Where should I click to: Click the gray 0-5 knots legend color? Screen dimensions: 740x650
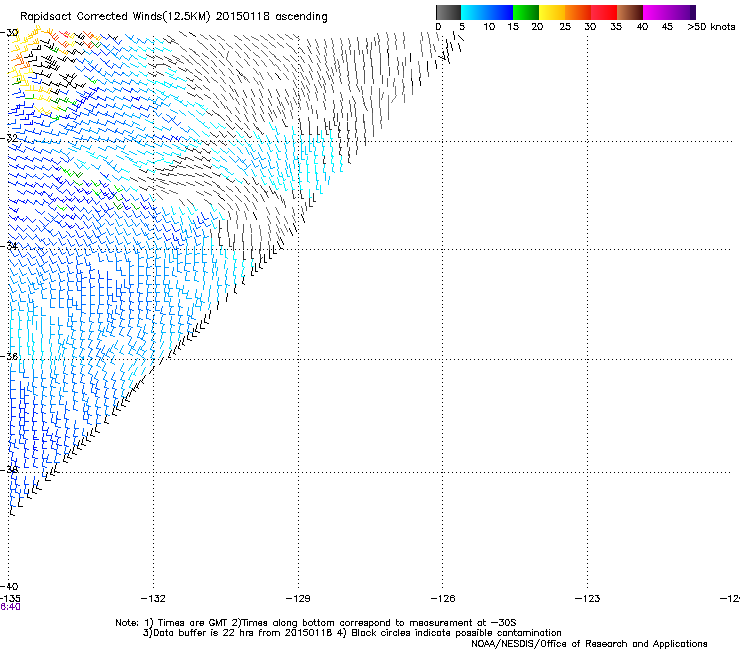point(448,12)
